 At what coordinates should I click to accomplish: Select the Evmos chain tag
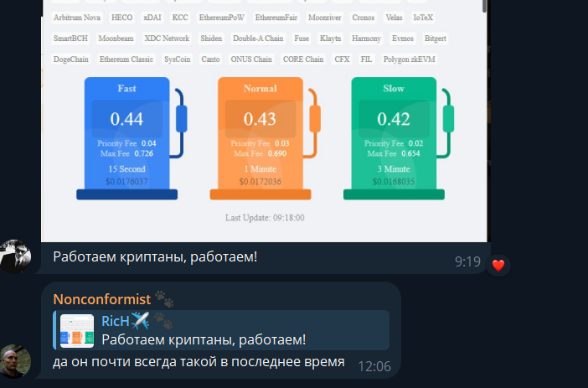pos(403,39)
